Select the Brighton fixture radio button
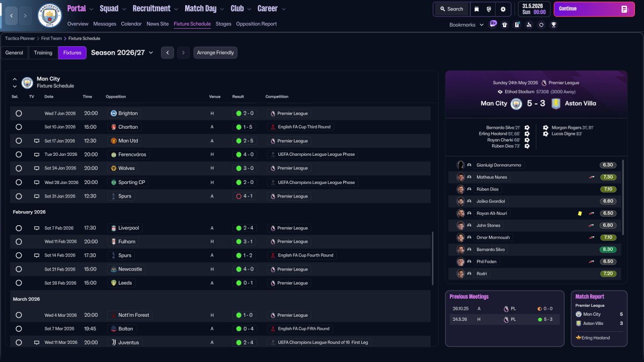The height and width of the screenshot is (362, 644). click(19, 113)
